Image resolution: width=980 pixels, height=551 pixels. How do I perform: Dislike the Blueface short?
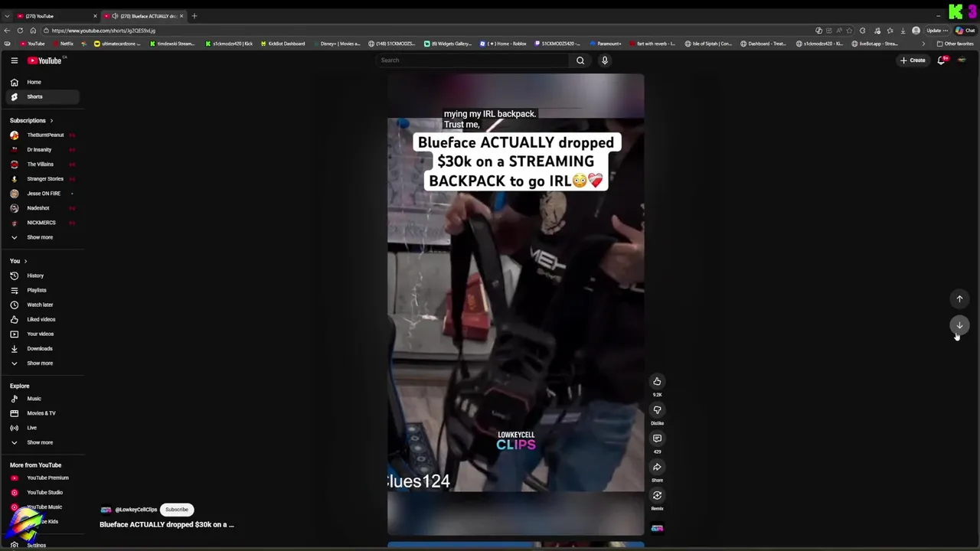pyautogui.click(x=657, y=409)
